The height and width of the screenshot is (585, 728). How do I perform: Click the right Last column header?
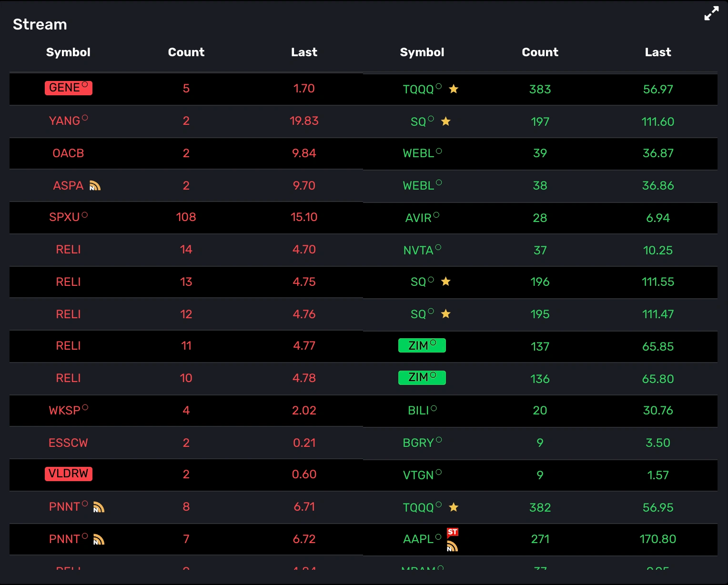(657, 52)
